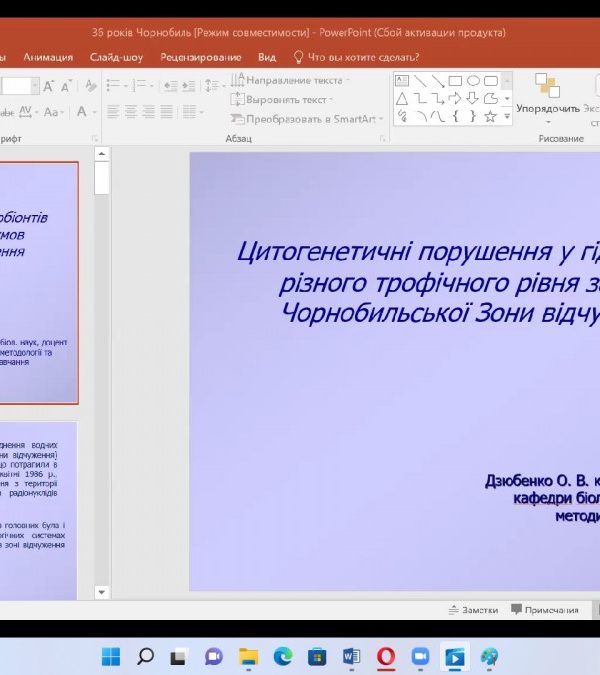Expand the Text Direction (Направление текста) dropdown
The width and height of the screenshot is (600, 675).
tap(294, 80)
